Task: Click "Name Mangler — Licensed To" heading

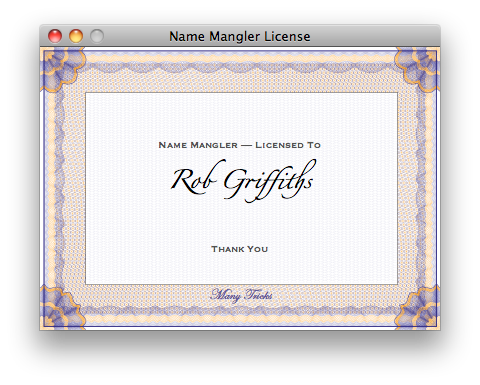Action: (240, 145)
